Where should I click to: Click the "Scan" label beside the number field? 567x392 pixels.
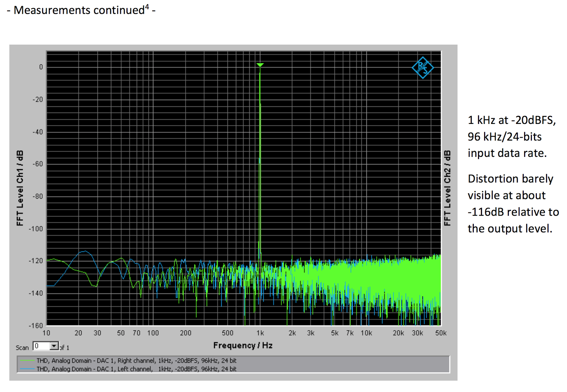click(x=22, y=348)
